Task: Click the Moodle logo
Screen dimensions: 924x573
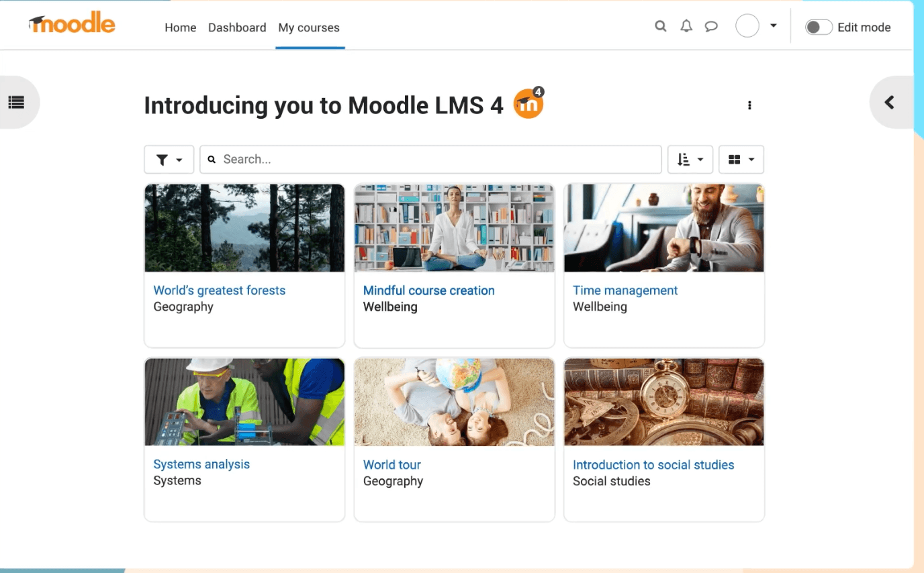Action: pos(72,24)
